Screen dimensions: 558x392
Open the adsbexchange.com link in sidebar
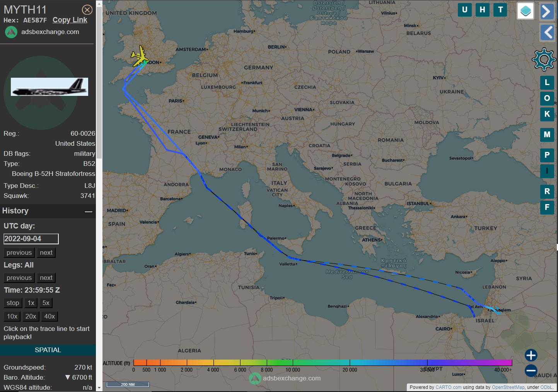[50, 32]
